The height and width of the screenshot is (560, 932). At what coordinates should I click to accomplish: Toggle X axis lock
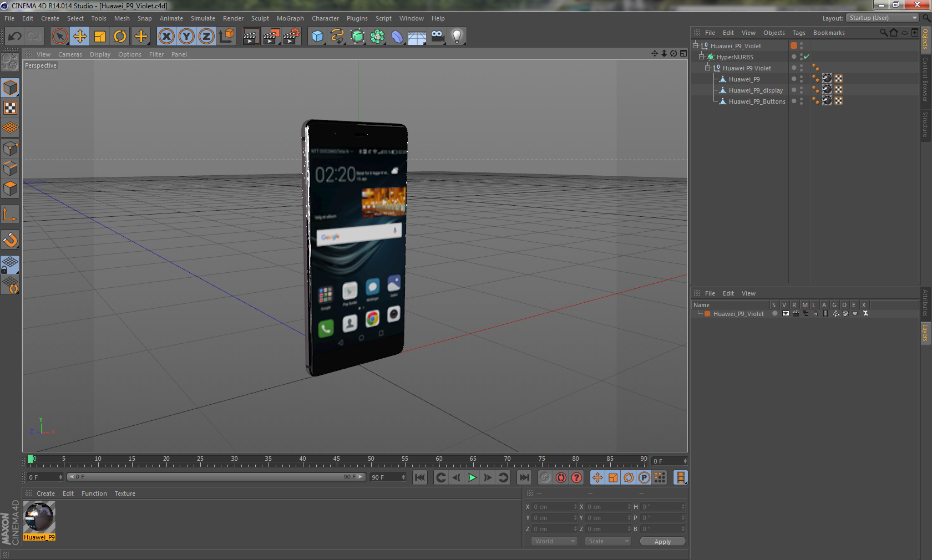[166, 37]
